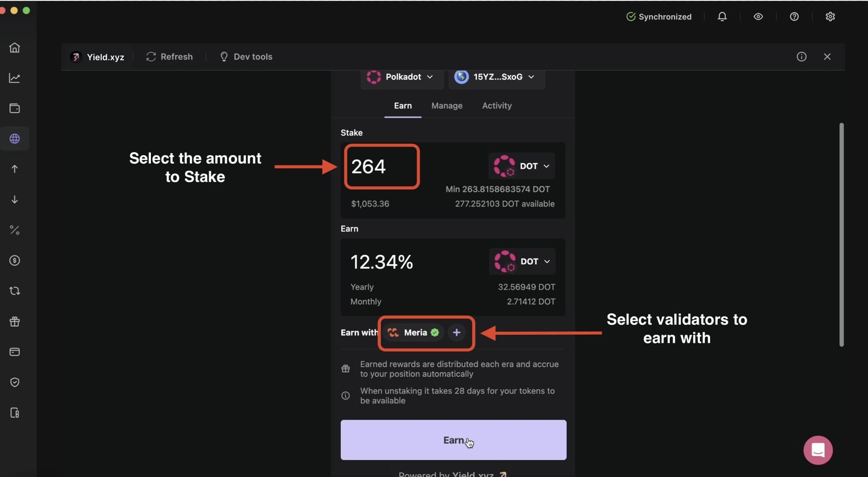Click the stake amount field showing 264
Image resolution: width=868 pixels, height=477 pixels.
coord(381,166)
